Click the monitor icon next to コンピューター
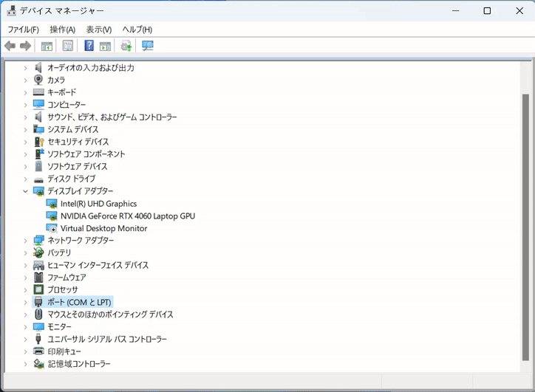This screenshot has height=392, width=535. [38, 104]
